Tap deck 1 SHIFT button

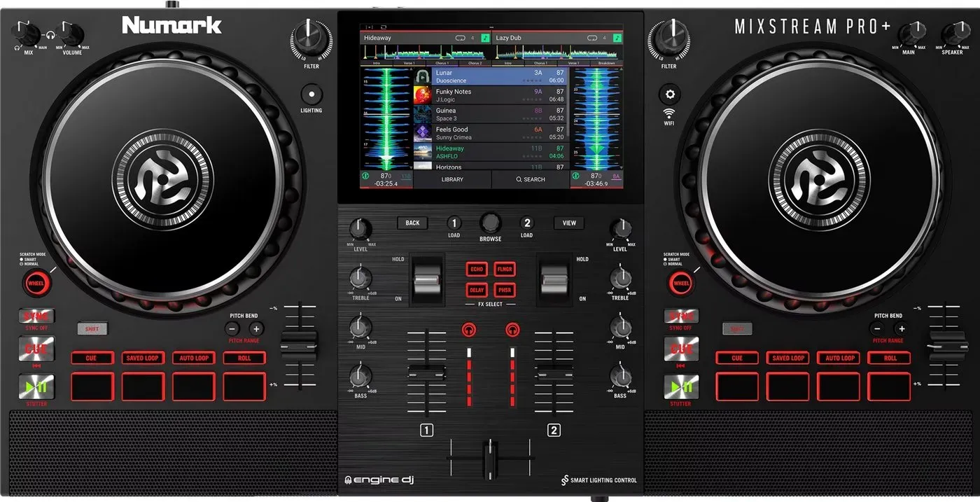click(92, 328)
